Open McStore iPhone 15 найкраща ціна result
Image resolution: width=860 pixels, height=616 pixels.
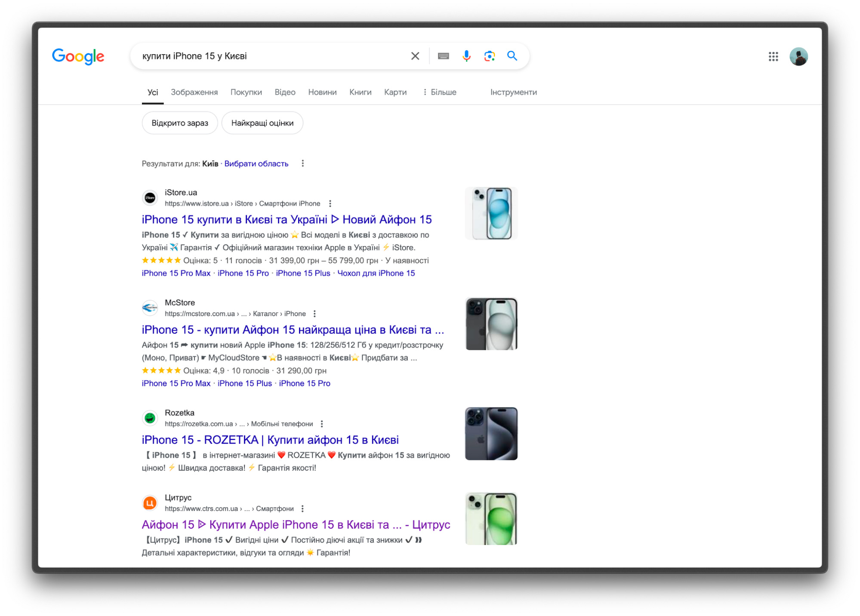[293, 330]
